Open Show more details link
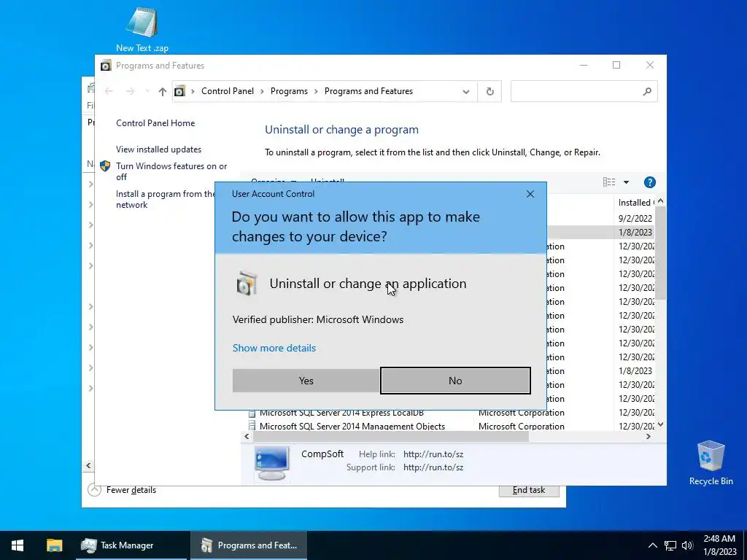 tap(274, 348)
